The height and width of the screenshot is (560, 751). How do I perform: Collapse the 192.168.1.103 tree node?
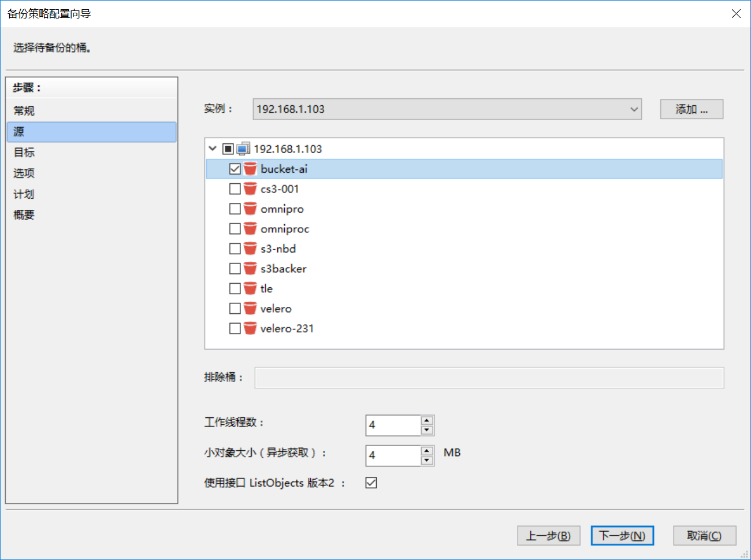[213, 149]
